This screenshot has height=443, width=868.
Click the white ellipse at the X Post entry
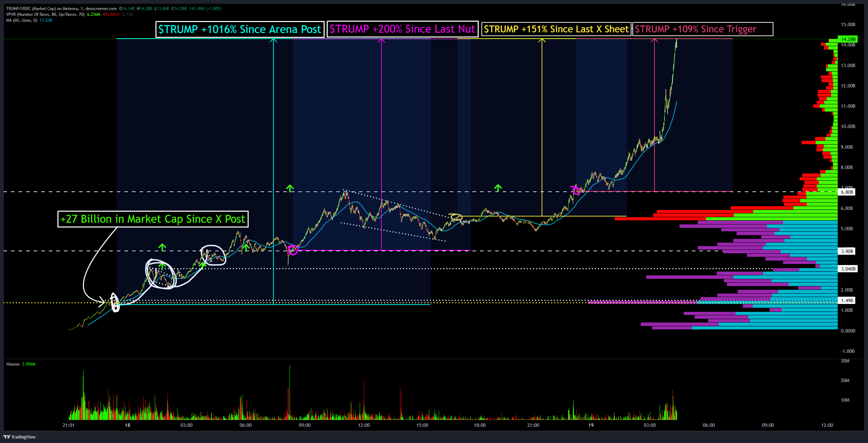click(x=115, y=303)
